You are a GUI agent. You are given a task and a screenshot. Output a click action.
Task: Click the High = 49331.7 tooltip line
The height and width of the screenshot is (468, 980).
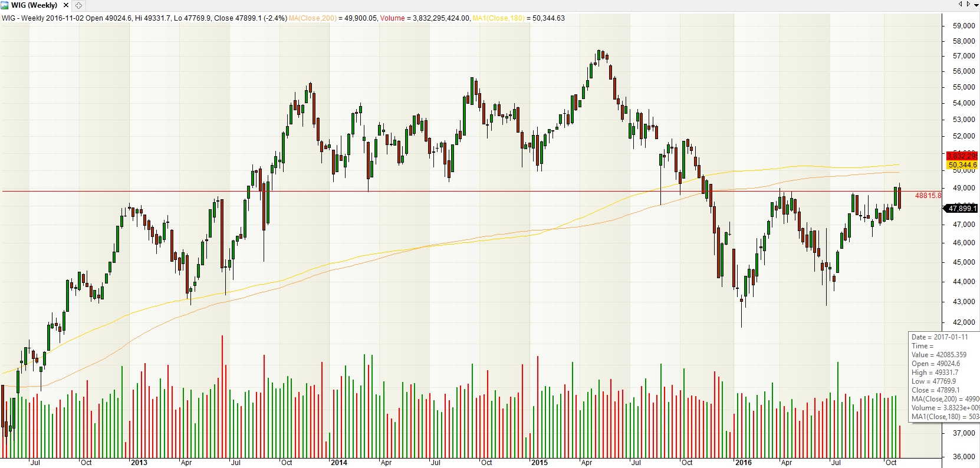935,373
